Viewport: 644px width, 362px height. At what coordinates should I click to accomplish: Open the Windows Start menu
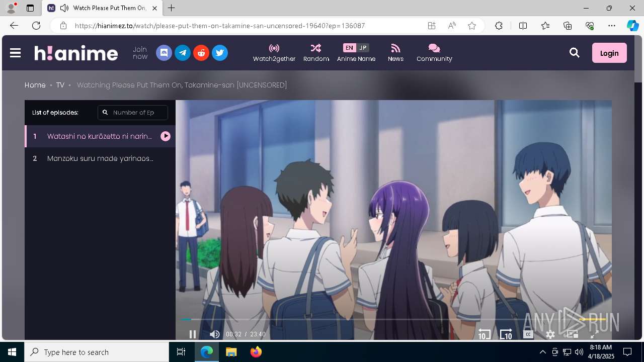point(12,352)
